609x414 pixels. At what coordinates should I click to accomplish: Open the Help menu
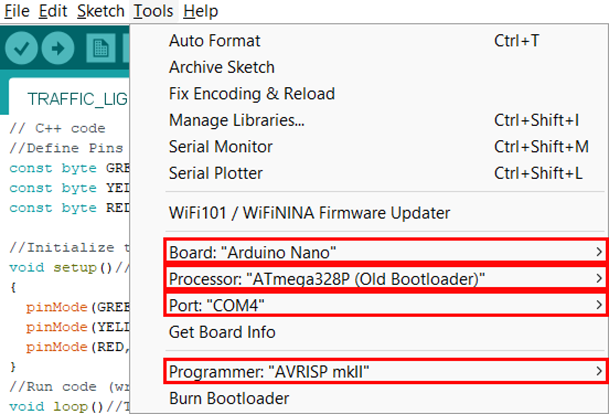201,11
